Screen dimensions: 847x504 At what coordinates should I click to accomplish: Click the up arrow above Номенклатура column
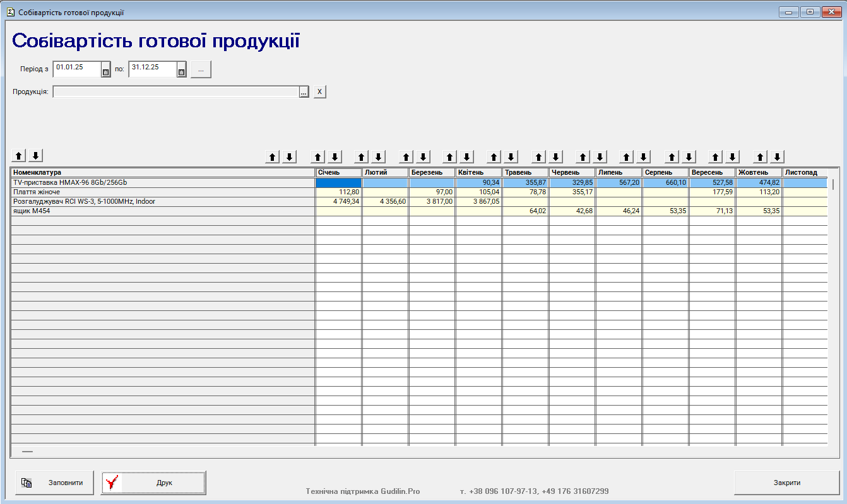[x=19, y=156]
